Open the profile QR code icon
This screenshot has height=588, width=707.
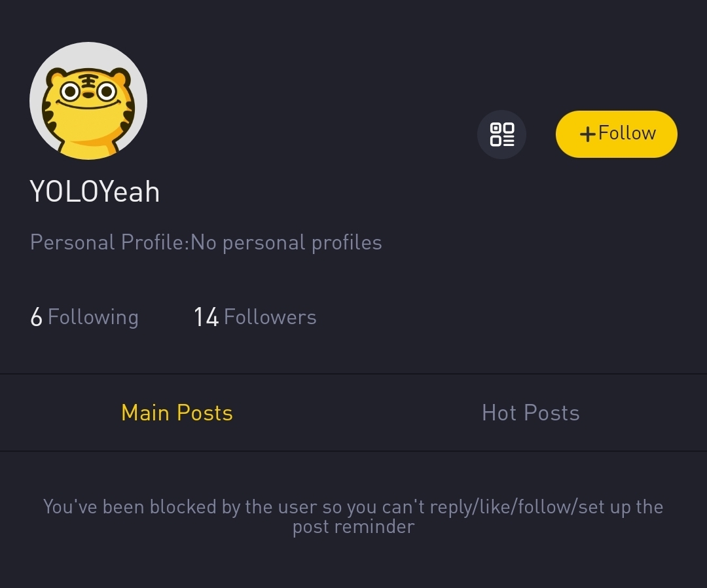tap(501, 134)
